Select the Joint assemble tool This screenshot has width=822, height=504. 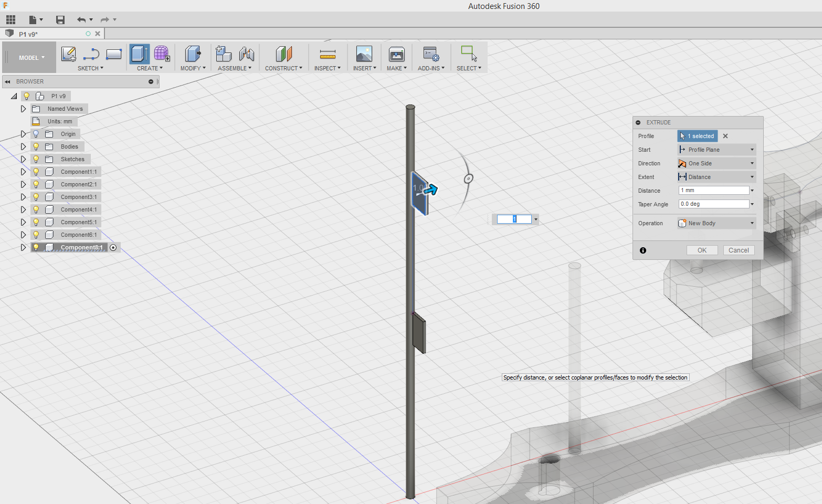click(246, 54)
